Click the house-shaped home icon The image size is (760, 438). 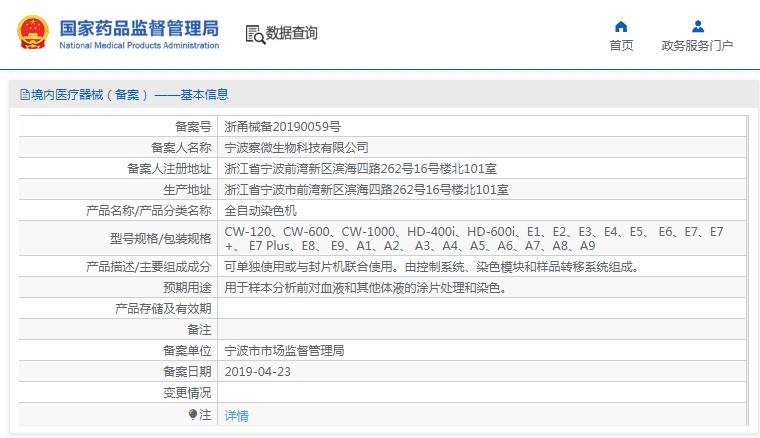pos(621,26)
